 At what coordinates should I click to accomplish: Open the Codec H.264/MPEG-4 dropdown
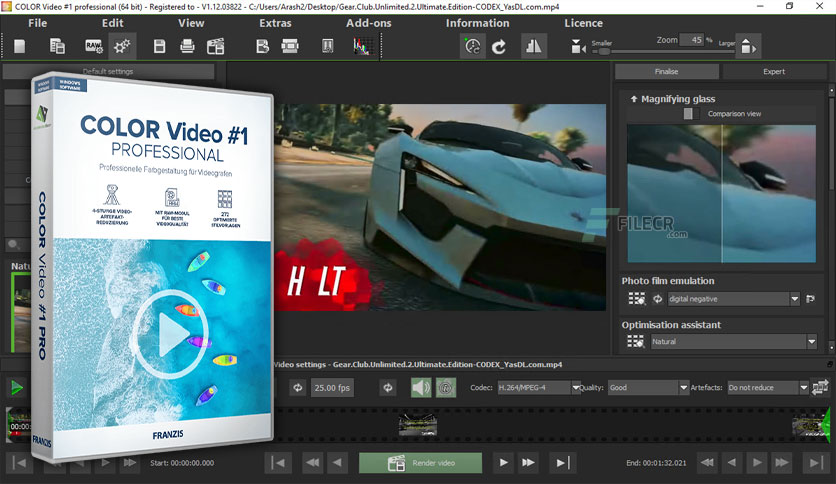(x=538, y=388)
